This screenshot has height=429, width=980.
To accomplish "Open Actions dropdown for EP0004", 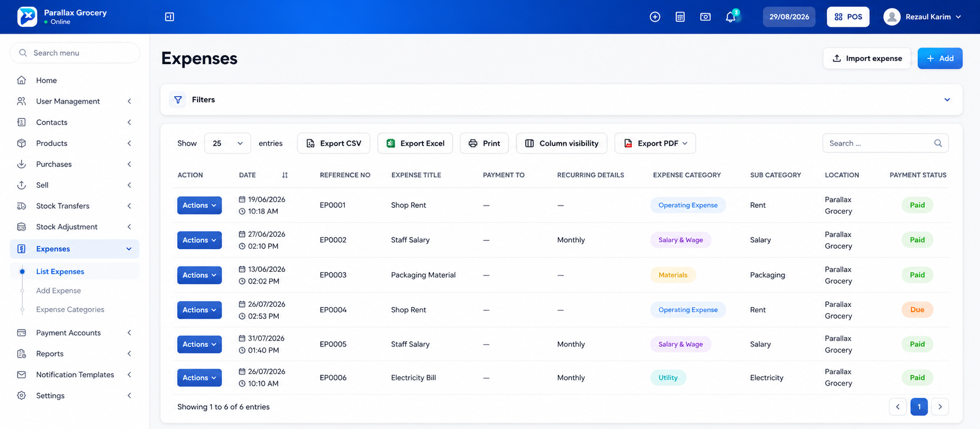I will [x=199, y=310].
